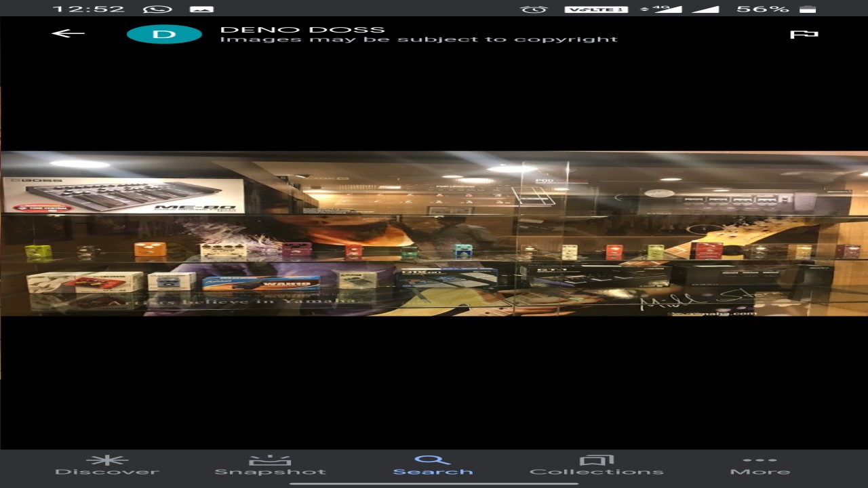Go to the Collections tab
This screenshot has height=488, width=868.
coord(596,466)
